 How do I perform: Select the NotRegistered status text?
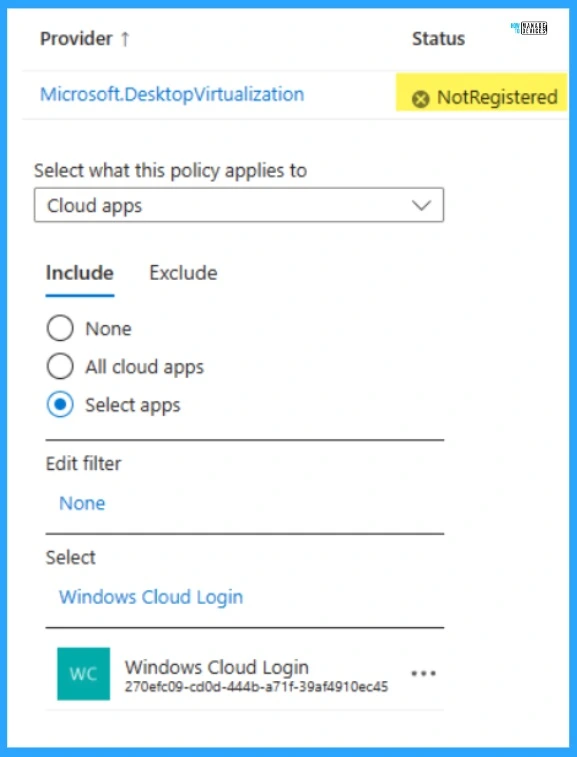pyautogui.click(x=497, y=97)
